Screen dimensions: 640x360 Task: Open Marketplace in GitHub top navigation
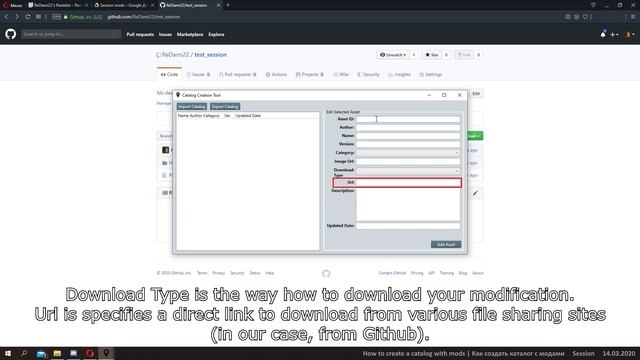point(190,35)
